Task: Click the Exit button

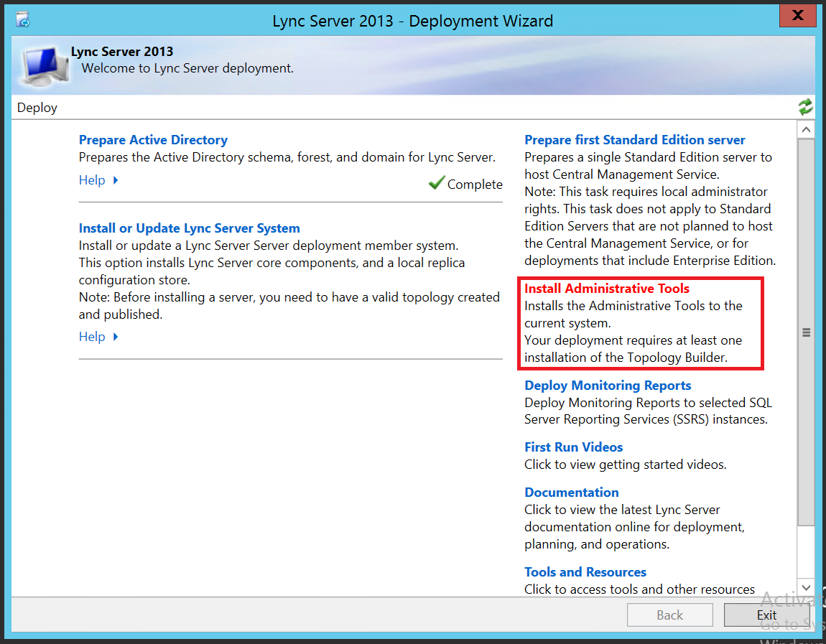Action: point(766,615)
